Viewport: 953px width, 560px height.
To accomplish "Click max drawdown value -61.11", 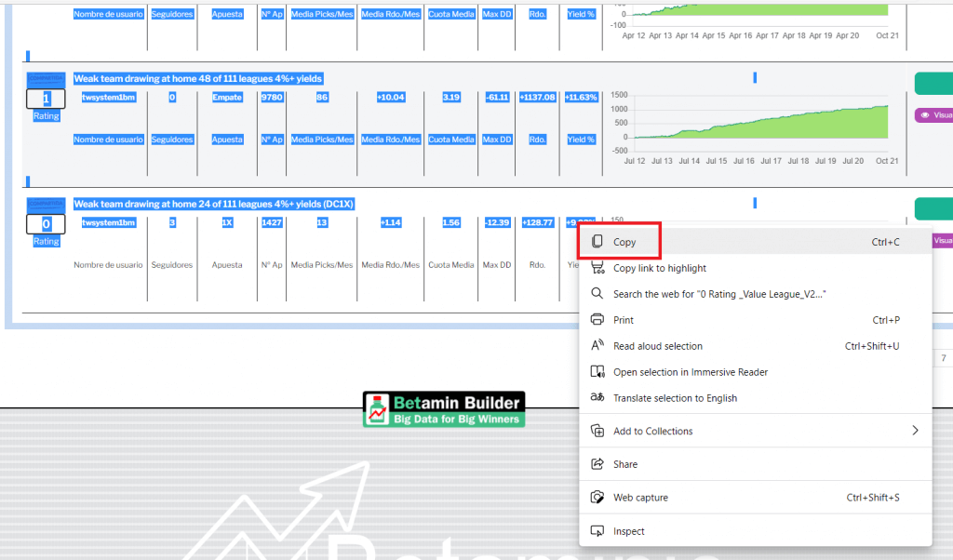I will pos(497,97).
